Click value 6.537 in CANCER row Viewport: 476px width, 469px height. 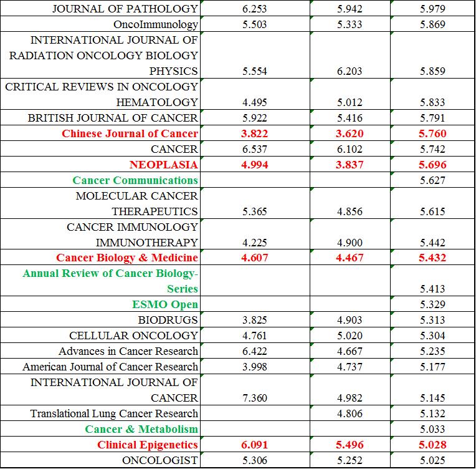254,148
